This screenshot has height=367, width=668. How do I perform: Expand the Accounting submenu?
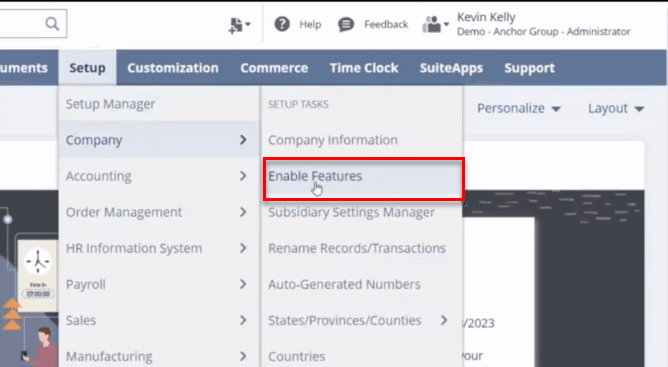click(x=159, y=176)
